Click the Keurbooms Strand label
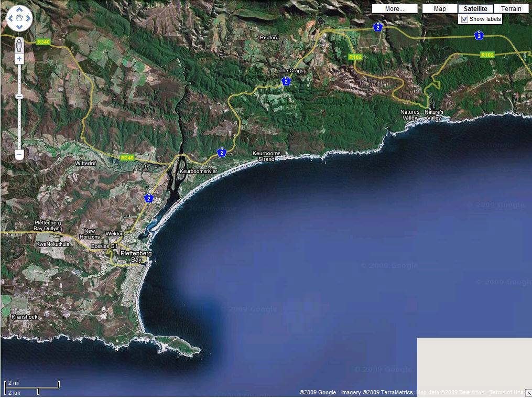Image resolution: width=532 pixels, height=398 pixels. click(x=267, y=156)
